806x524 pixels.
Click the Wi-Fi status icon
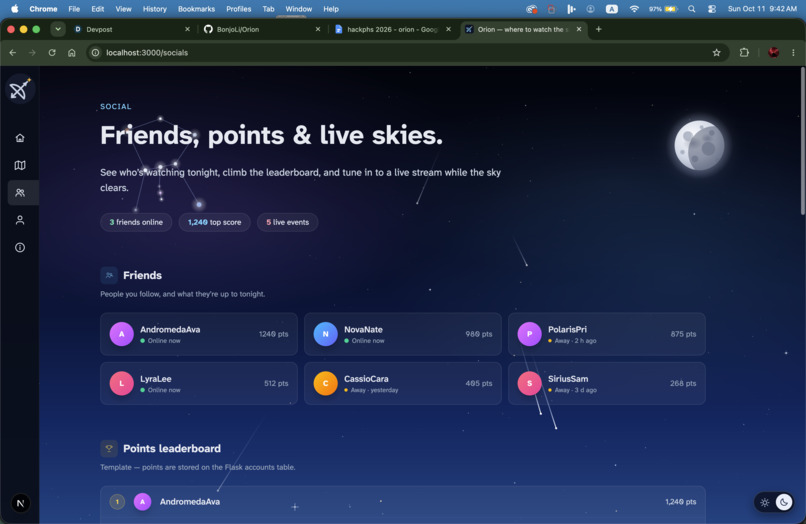634,9
